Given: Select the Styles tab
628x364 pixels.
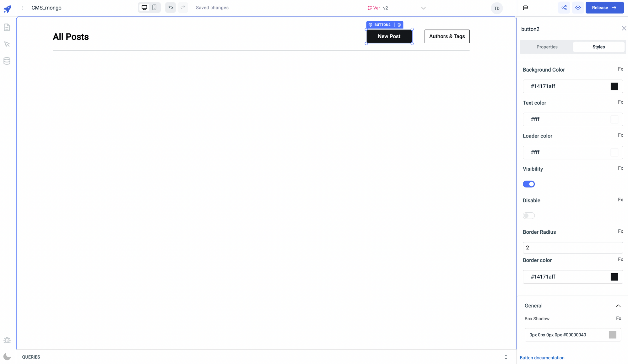Looking at the screenshot, I should click(598, 47).
